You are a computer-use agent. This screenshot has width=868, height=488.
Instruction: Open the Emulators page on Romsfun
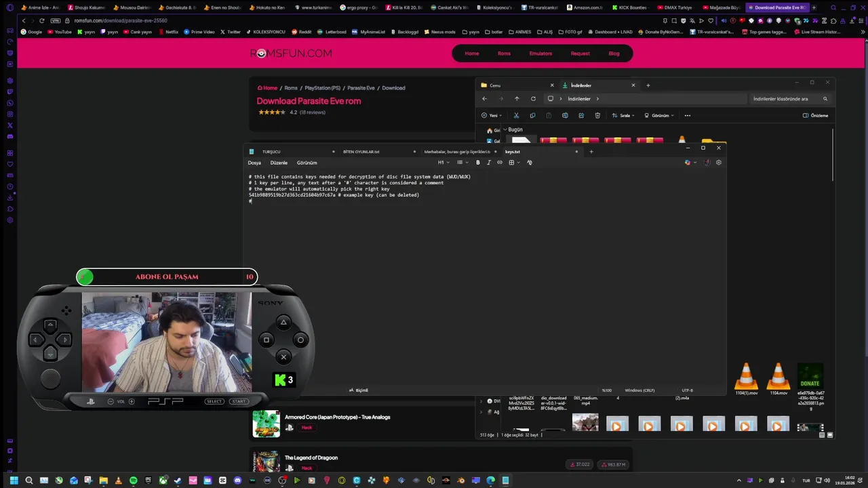click(540, 54)
